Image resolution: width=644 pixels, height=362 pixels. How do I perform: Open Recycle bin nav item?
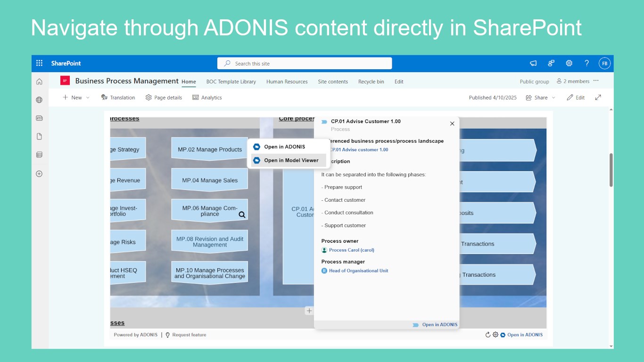pos(371,82)
